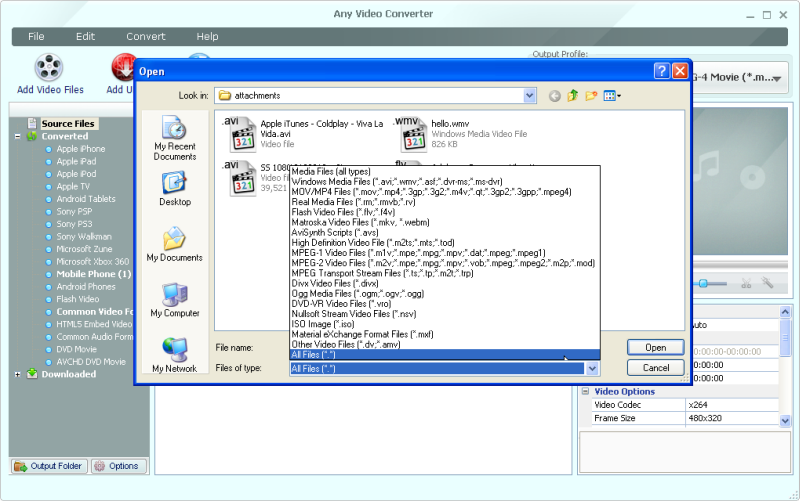Open the View Menu dropdown in dialog

click(612, 96)
